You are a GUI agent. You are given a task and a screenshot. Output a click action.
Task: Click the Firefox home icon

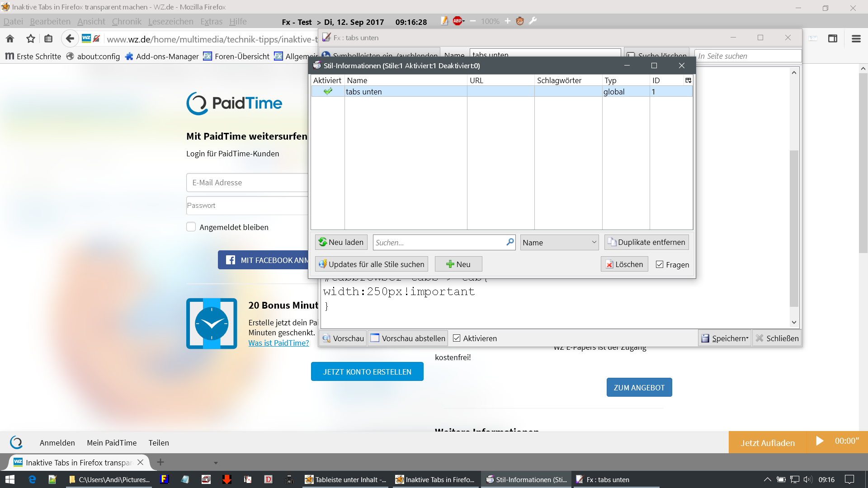click(x=10, y=39)
